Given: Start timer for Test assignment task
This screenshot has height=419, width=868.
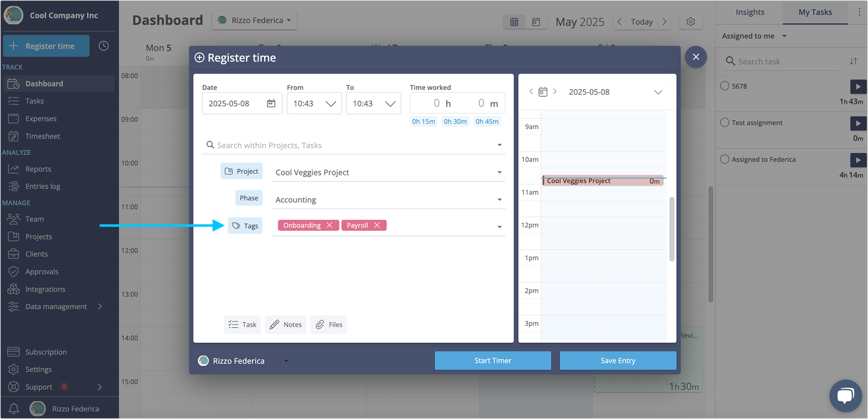Looking at the screenshot, I should (858, 123).
